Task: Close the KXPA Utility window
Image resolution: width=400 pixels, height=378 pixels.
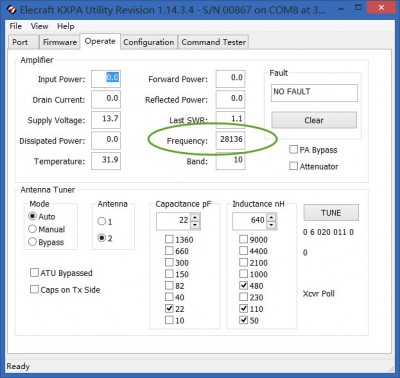Action: pyautogui.click(x=381, y=8)
